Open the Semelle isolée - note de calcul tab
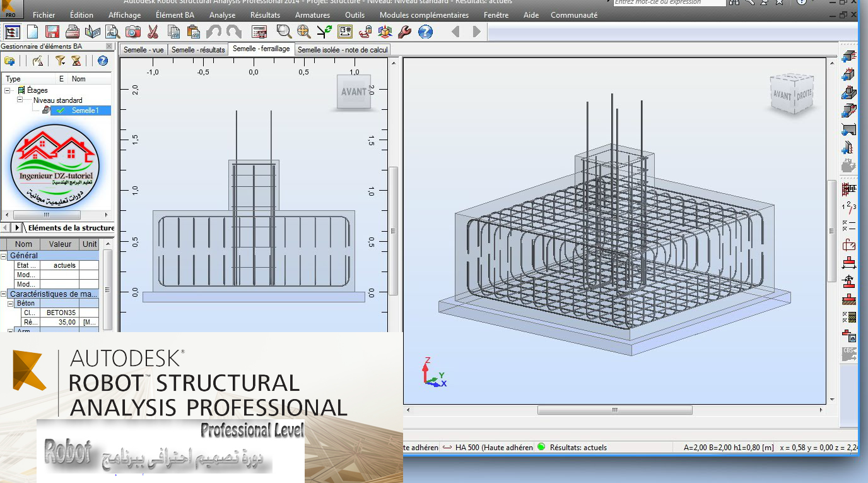 coord(343,49)
